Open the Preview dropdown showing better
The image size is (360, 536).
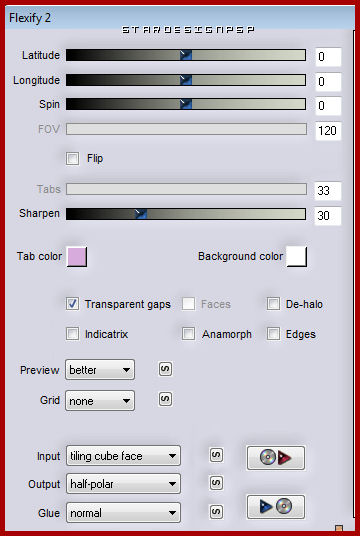[100, 370]
